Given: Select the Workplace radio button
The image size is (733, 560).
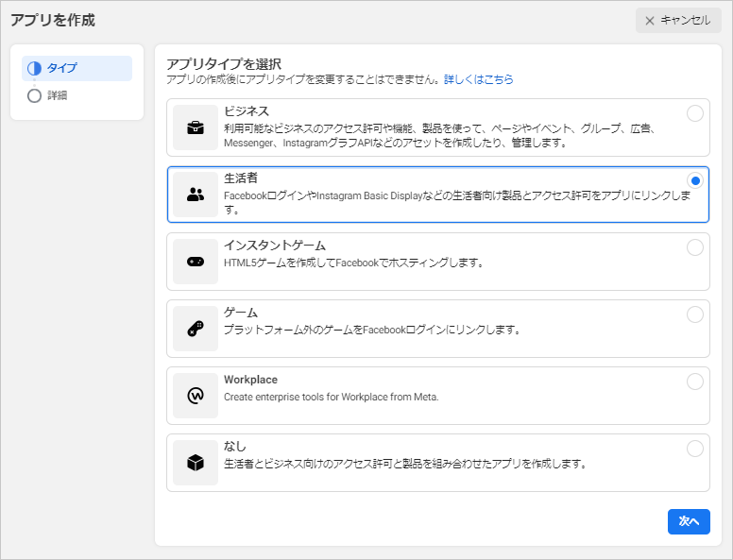Looking at the screenshot, I should [695, 382].
